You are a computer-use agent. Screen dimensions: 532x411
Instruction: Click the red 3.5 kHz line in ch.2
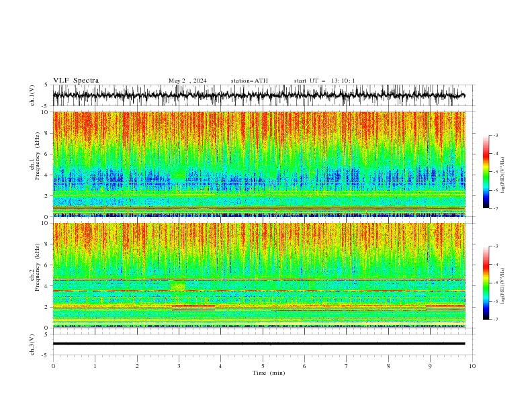259,291
